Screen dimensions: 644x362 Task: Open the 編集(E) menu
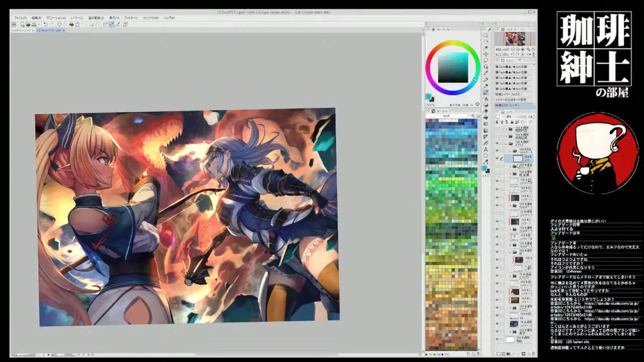(36, 18)
